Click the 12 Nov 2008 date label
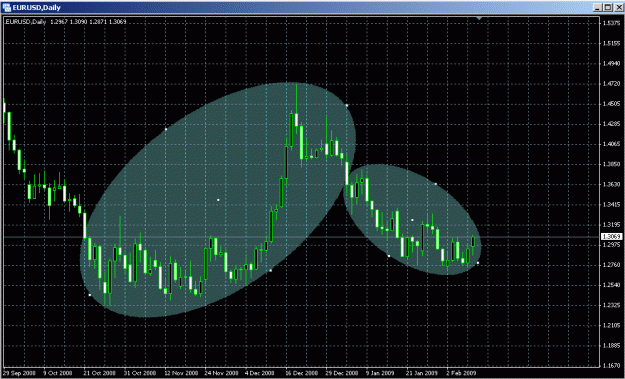625x379 pixels. (x=181, y=373)
